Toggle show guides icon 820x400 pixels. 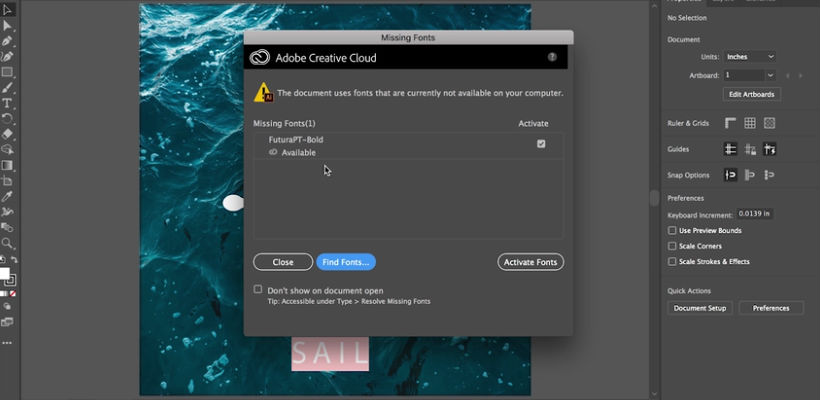point(731,150)
